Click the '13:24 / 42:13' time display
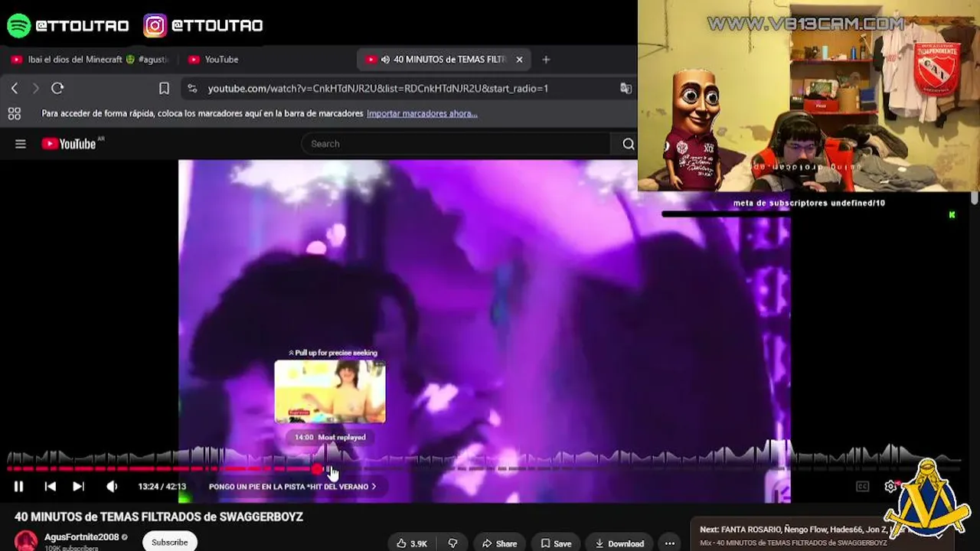 tap(162, 487)
